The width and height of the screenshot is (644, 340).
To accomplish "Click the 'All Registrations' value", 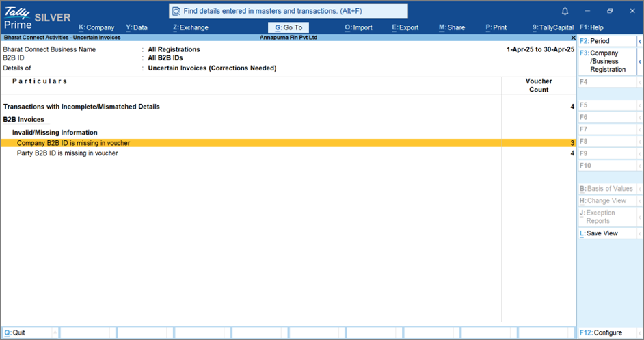I will pyautogui.click(x=174, y=49).
